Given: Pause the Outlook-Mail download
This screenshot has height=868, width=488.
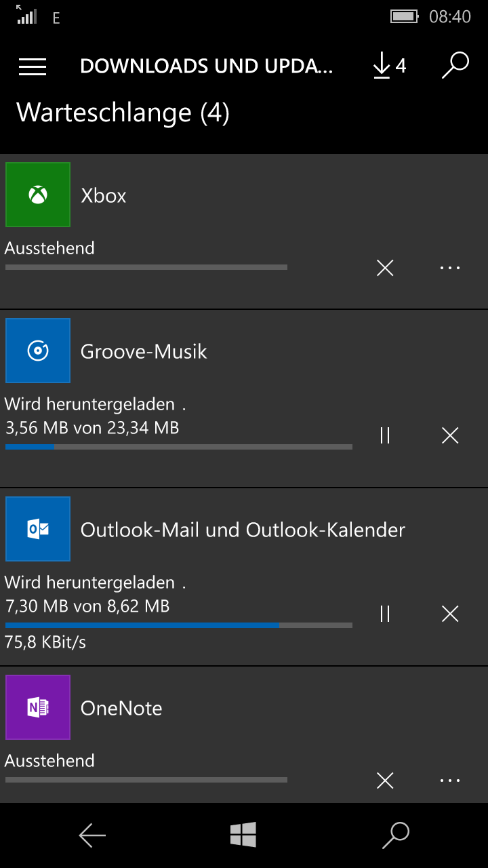Looking at the screenshot, I should 385,614.
